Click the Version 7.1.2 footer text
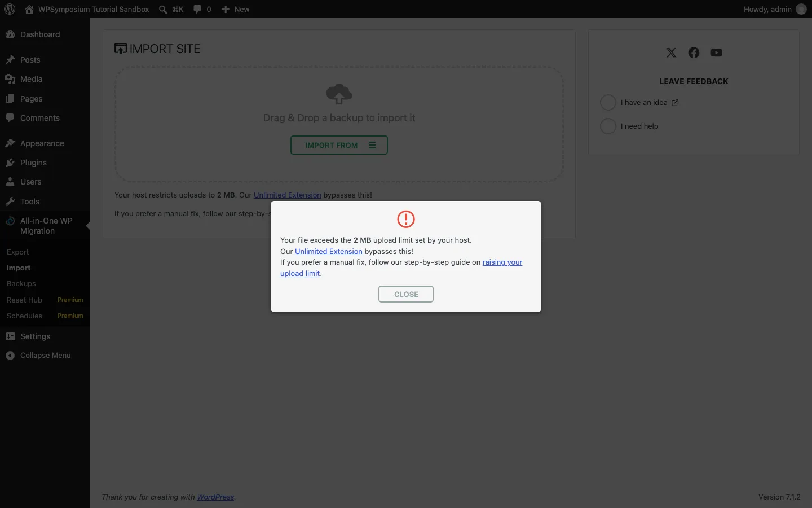 (779, 497)
